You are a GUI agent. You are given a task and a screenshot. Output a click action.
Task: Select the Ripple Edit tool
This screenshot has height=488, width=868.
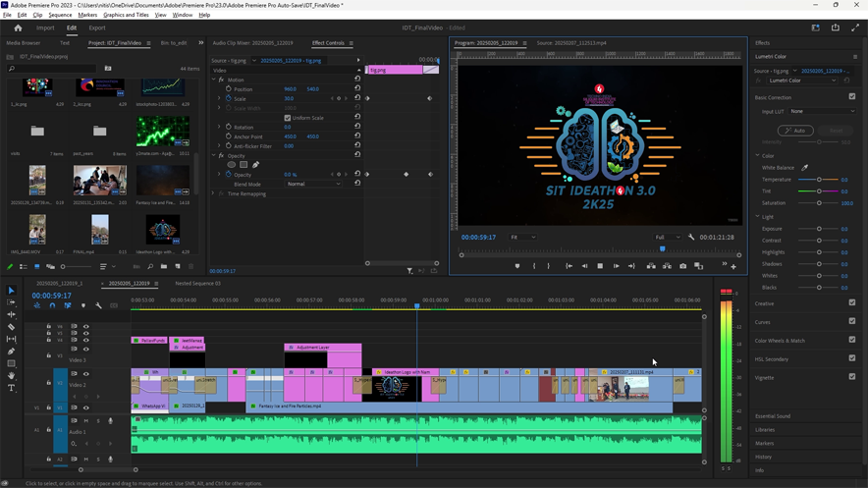click(11, 314)
